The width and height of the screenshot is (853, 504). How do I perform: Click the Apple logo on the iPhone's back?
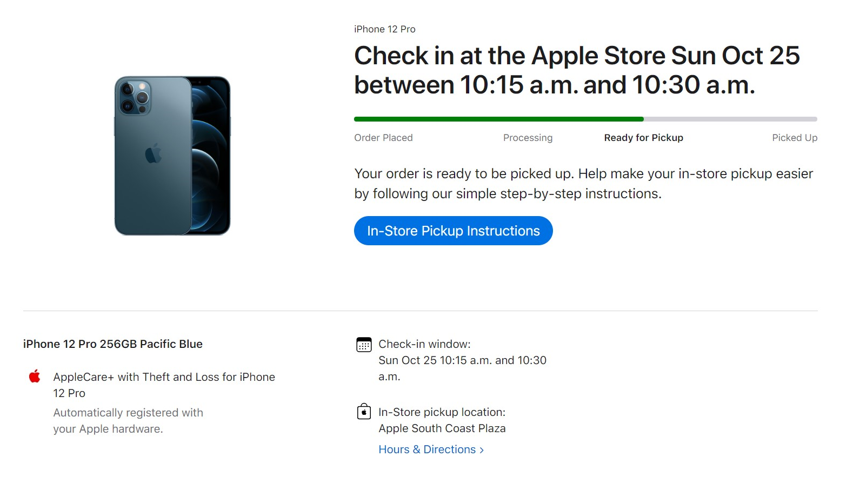[154, 154]
